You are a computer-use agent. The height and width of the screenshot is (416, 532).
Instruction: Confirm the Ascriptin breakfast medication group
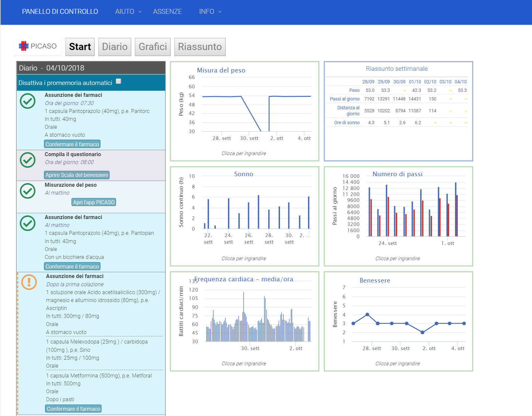click(x=73, y=409)
